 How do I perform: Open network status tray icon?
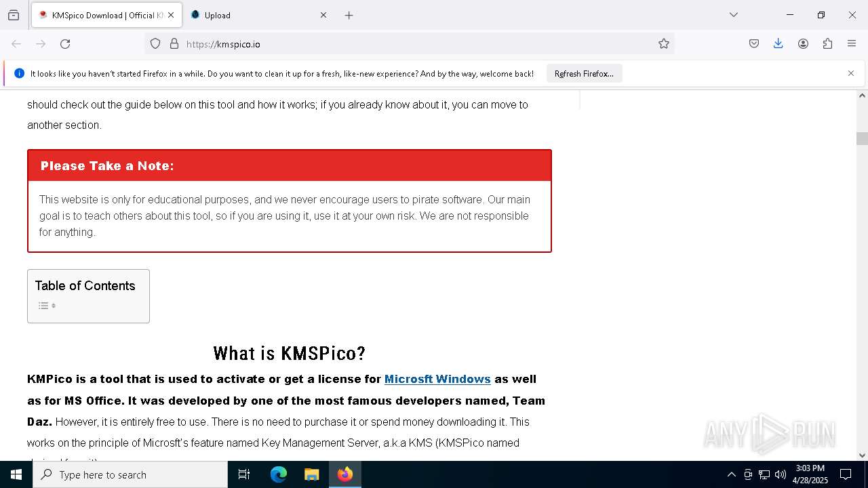[x=764, y=474]
